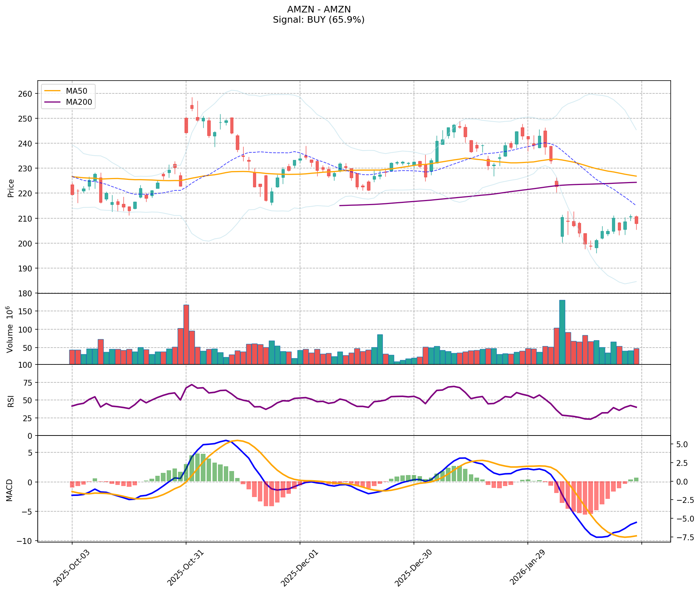
Task: Click the AMZN - AMZN chart title
Action: pos(319,9)
